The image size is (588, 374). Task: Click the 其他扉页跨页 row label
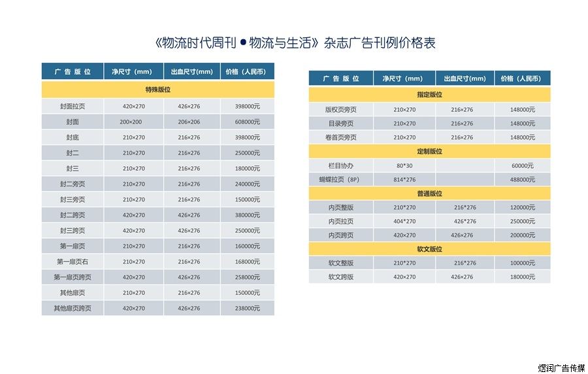coord(73,309)
